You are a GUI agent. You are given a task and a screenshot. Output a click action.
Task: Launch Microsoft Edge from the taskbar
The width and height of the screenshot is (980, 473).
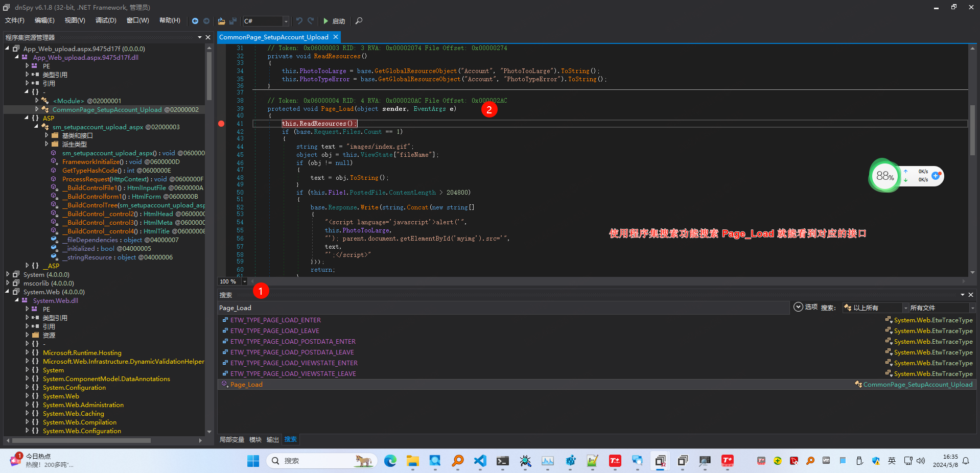390,461
